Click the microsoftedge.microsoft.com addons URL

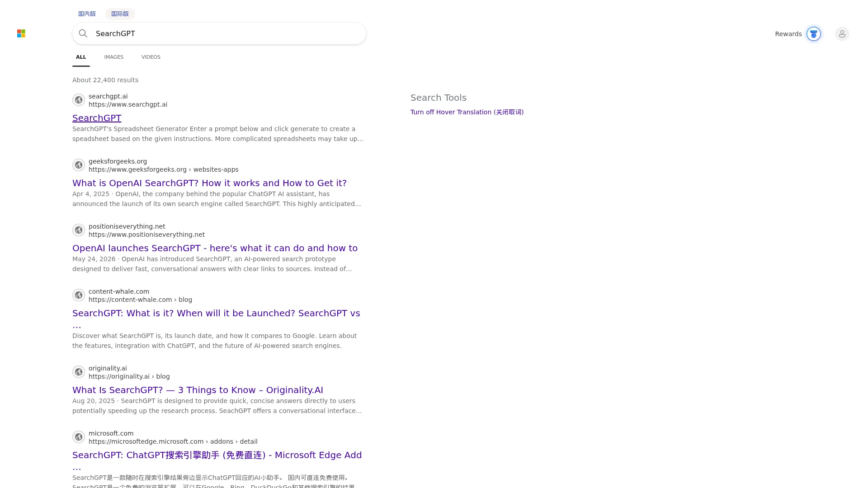pyautogui.click(x=173, y=441)
